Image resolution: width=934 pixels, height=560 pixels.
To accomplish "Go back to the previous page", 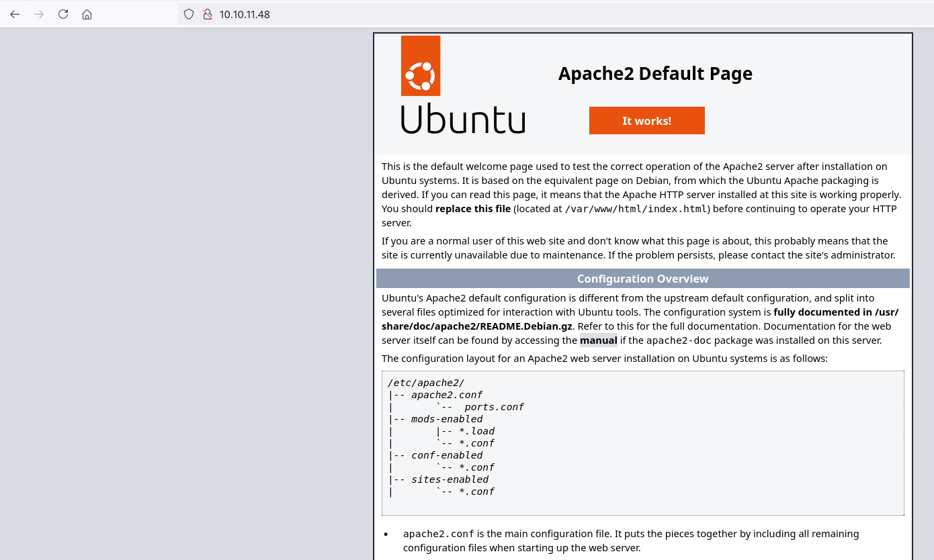I will click(x=15, y=14).
